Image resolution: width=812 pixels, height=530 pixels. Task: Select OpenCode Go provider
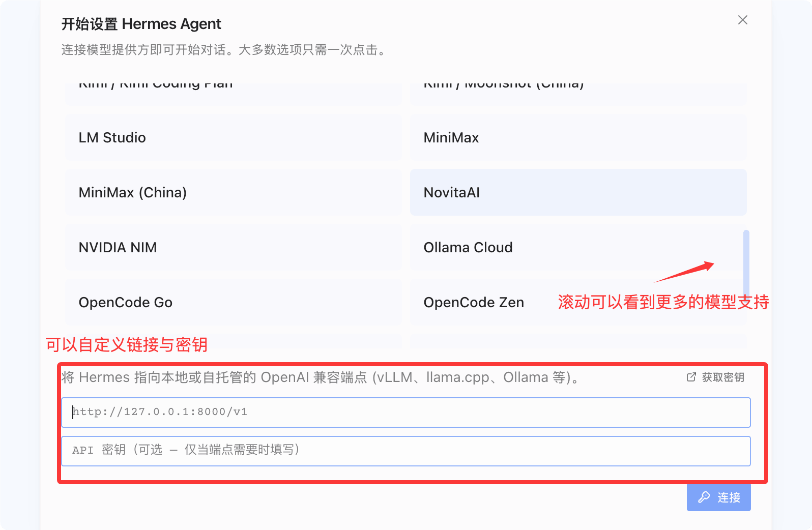coord(234,302)
